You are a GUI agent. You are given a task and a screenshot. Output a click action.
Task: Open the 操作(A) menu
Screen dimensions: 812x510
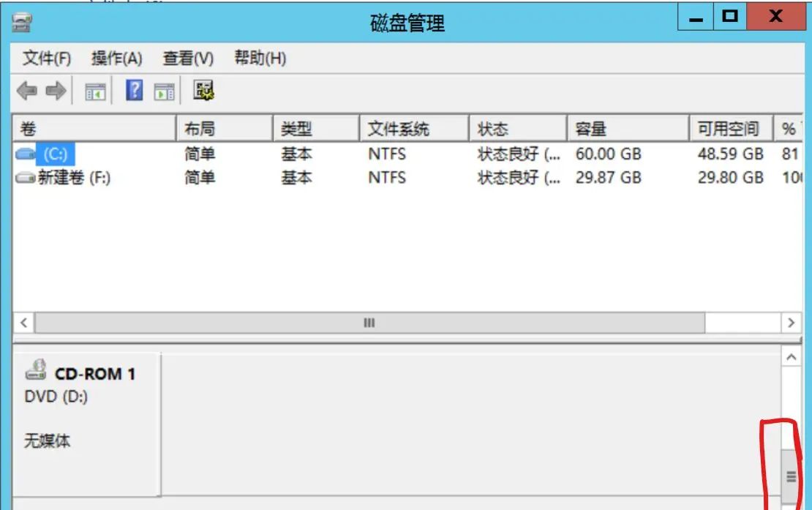pos(116,58)
